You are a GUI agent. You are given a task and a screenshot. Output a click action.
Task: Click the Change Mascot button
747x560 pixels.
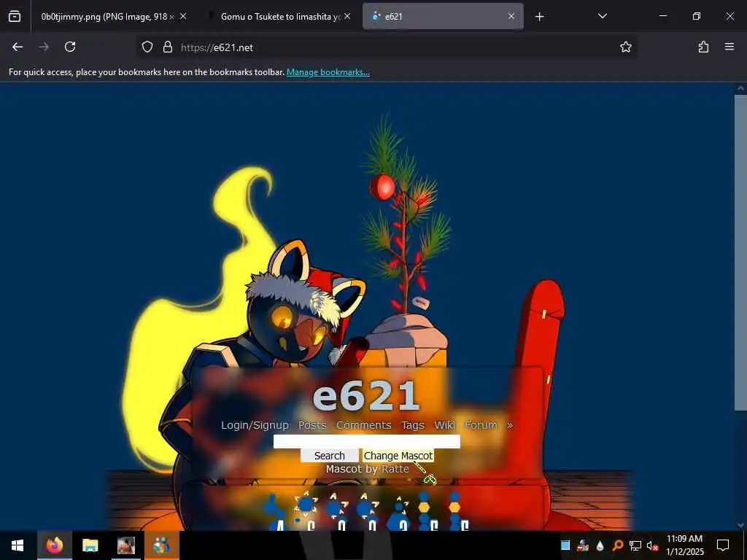(398, 456)
